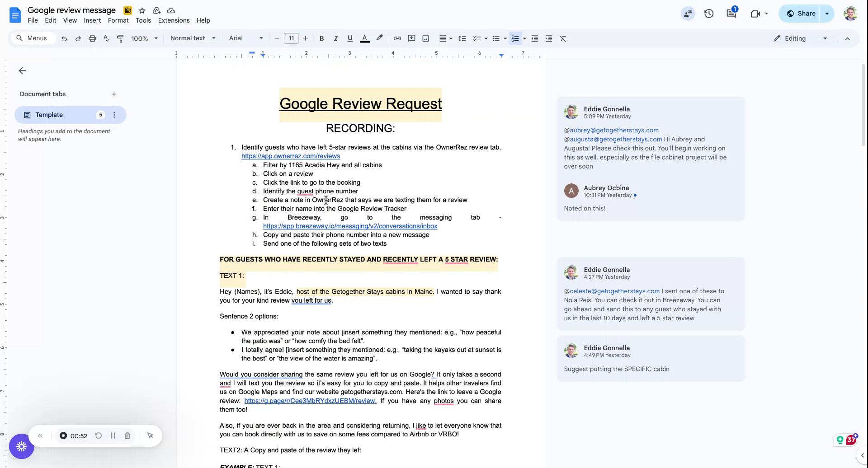
Task: Open version history clock icon
Action: click(708, 14)
